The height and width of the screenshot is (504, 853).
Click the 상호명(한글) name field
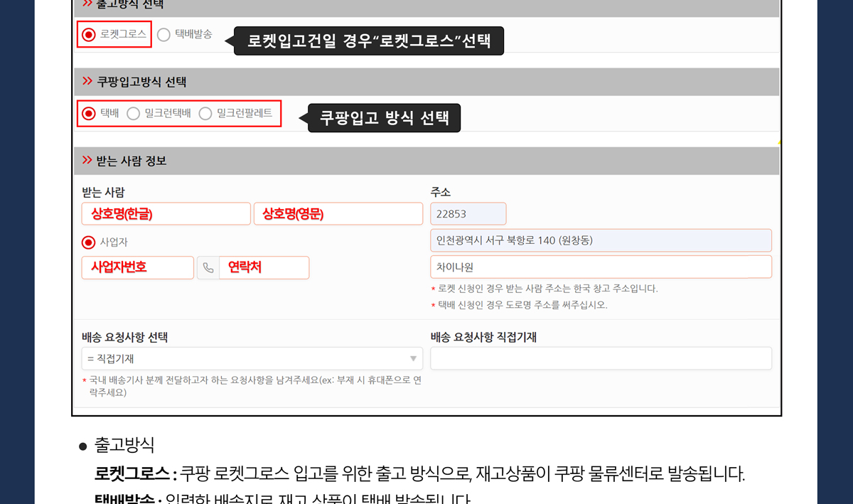[x=166, y=214]
